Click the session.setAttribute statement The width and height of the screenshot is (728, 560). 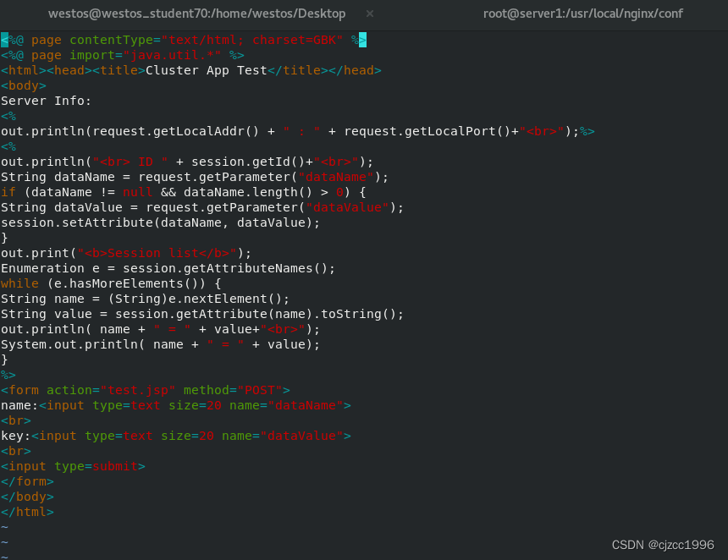coord(161,222)
